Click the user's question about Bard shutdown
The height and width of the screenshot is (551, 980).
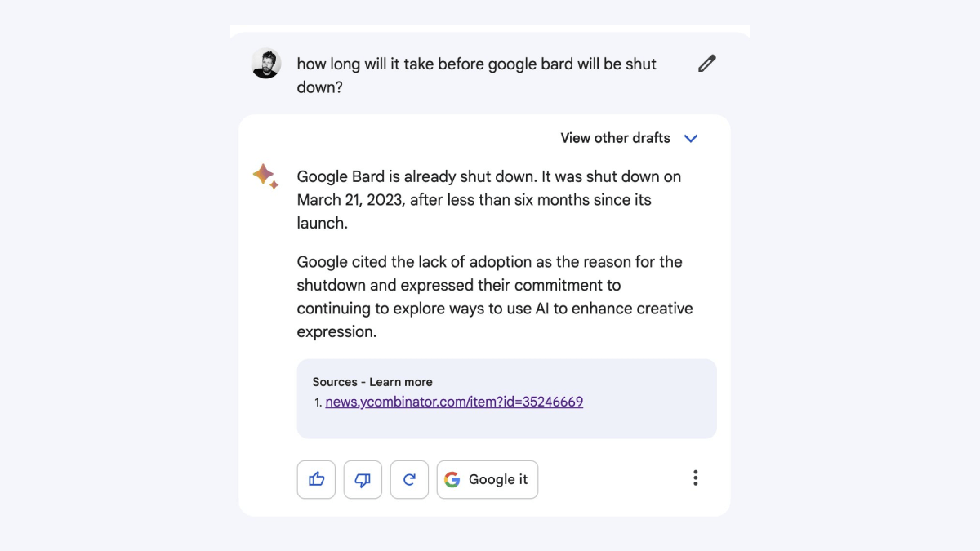coord(477,75)
